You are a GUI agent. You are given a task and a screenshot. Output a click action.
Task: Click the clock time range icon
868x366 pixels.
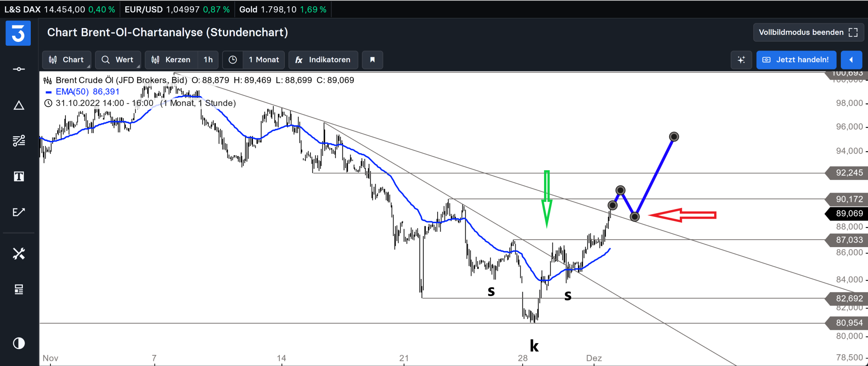coord(233,60)
